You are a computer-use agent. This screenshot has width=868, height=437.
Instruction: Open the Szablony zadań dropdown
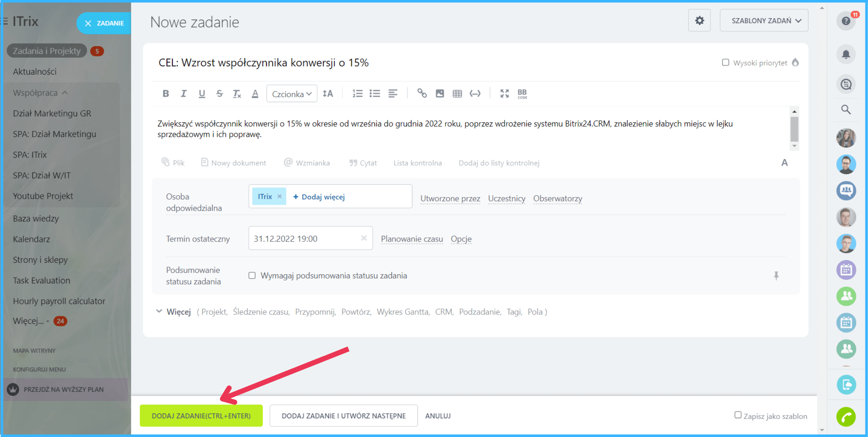point(764,20)
